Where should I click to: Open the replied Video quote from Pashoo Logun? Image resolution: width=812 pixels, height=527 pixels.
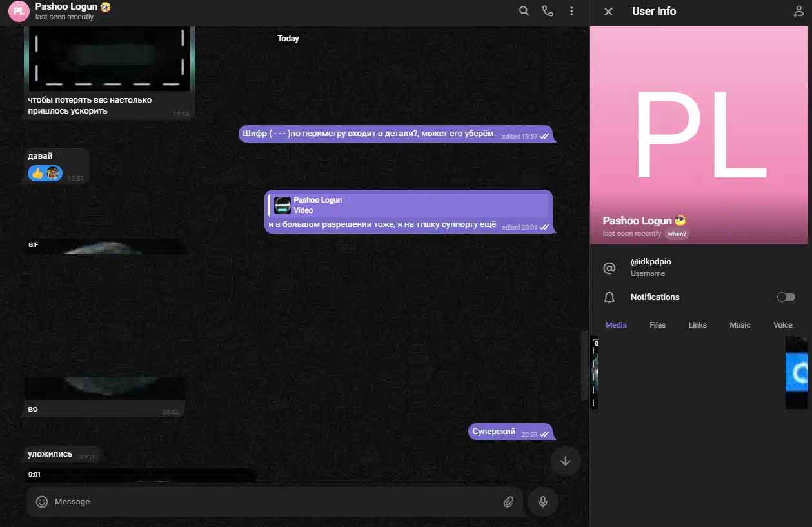[x=409, y=205]
